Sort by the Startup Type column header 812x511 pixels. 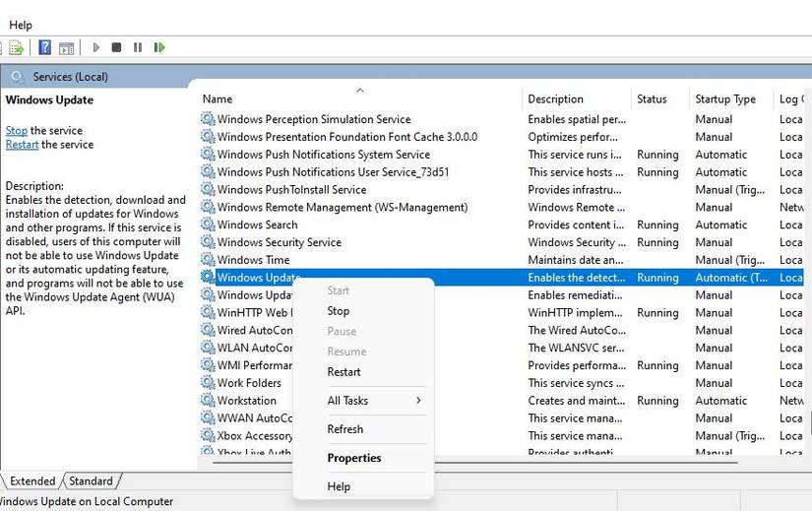point(725,99)
